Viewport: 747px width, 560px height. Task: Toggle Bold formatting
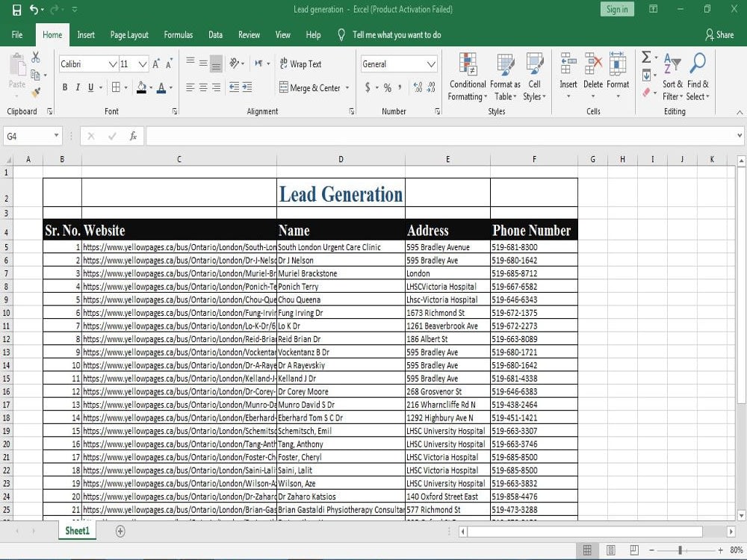(65, 87)
